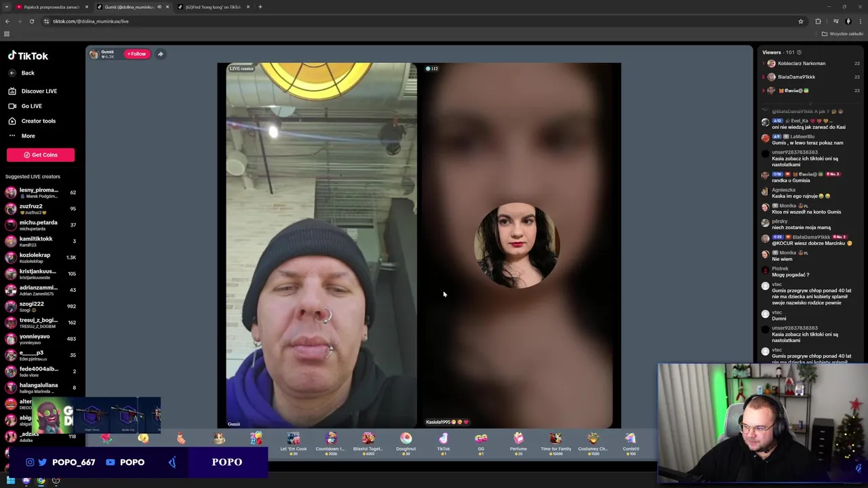Send the Perfume gift
Image resolution: width=868 pixels, height=488 pixels.
tap(518, 443)
